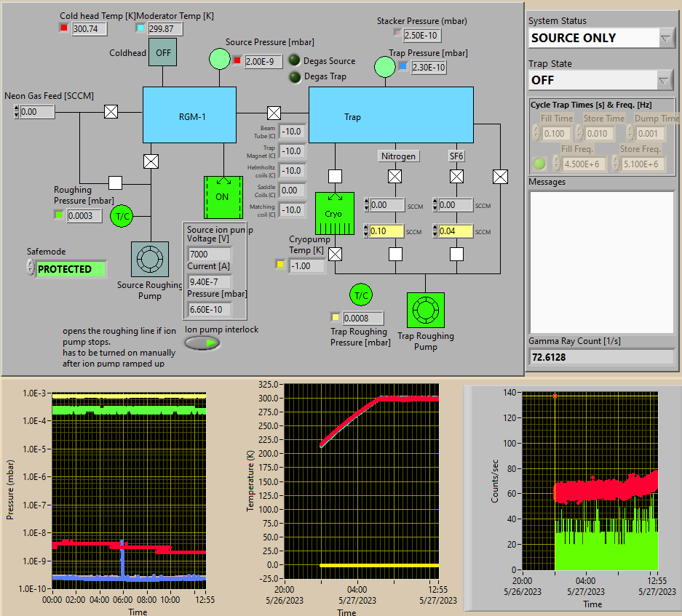Viewport: 682px width, 616px height.
Task: Toggle the ion pump interlock switch
Action: click(x=202, y=343)
